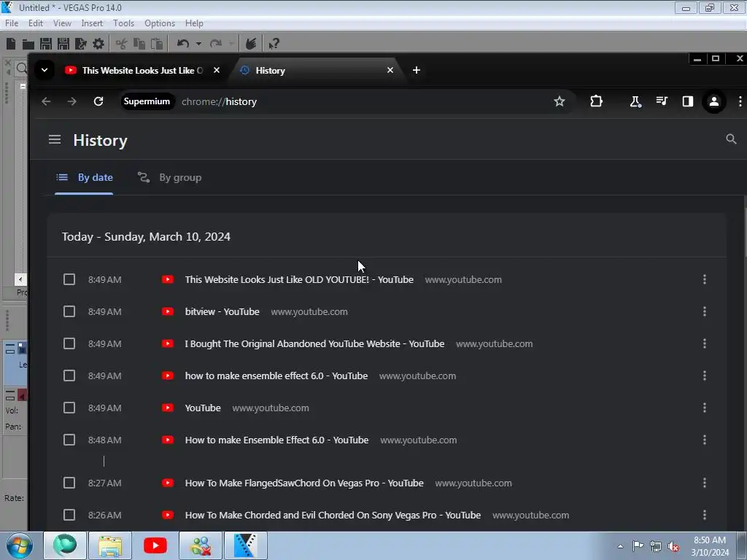Click the Paste icon in VEGAS toolbar
Screen dimensions: 747x560
(157, 44)
